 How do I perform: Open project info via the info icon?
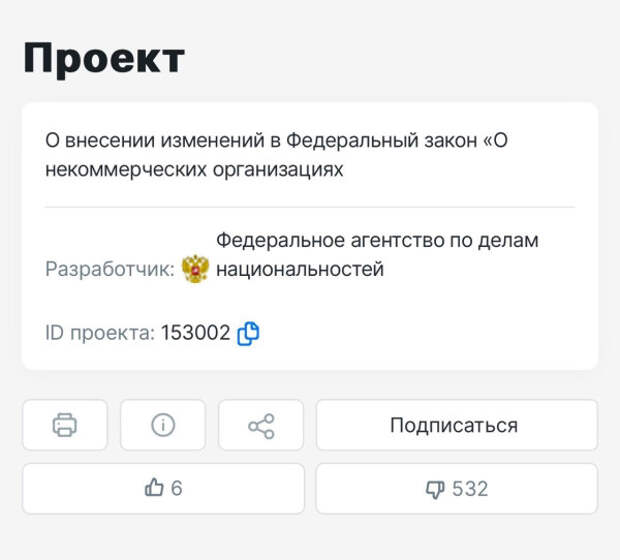point(163,425)
